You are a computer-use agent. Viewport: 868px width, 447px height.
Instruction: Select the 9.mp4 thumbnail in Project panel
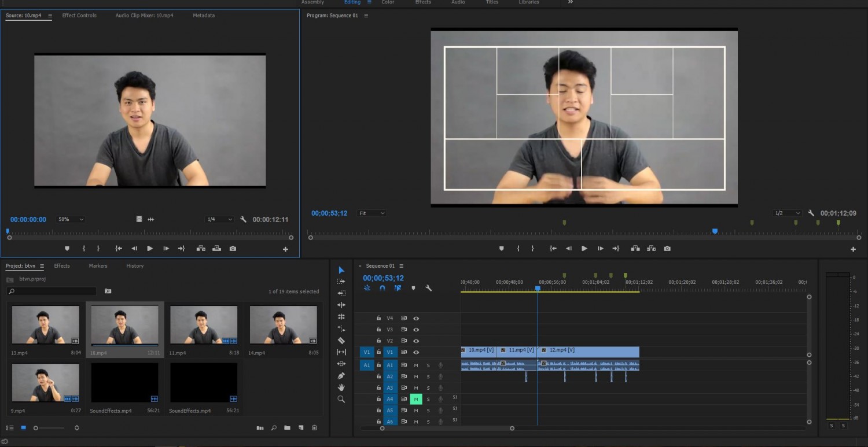click(x=46, y=382)
